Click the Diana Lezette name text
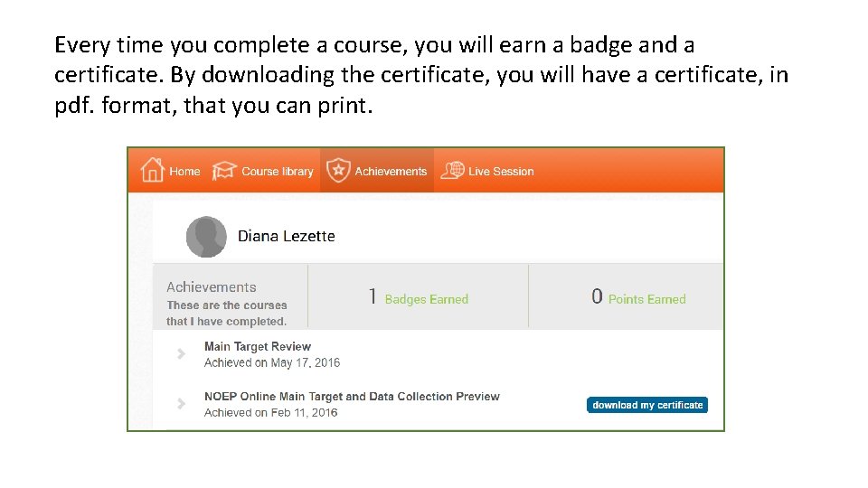Screen dimensions: 868x488 pos(286,236)
